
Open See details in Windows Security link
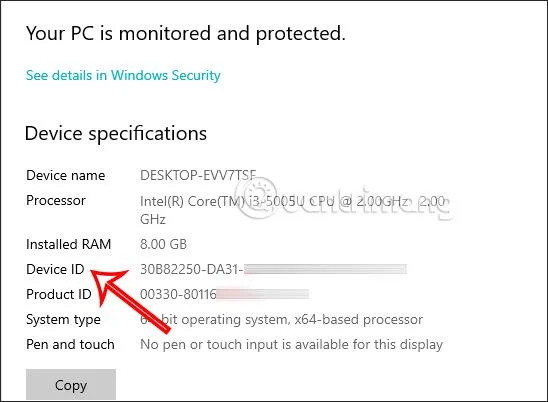click(x=123, y=75)
